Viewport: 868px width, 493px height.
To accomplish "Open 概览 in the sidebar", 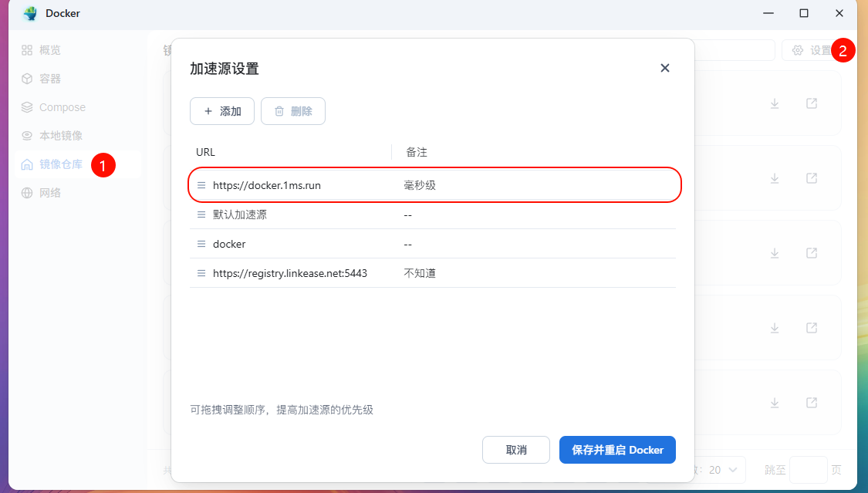I will click(77, 50).
